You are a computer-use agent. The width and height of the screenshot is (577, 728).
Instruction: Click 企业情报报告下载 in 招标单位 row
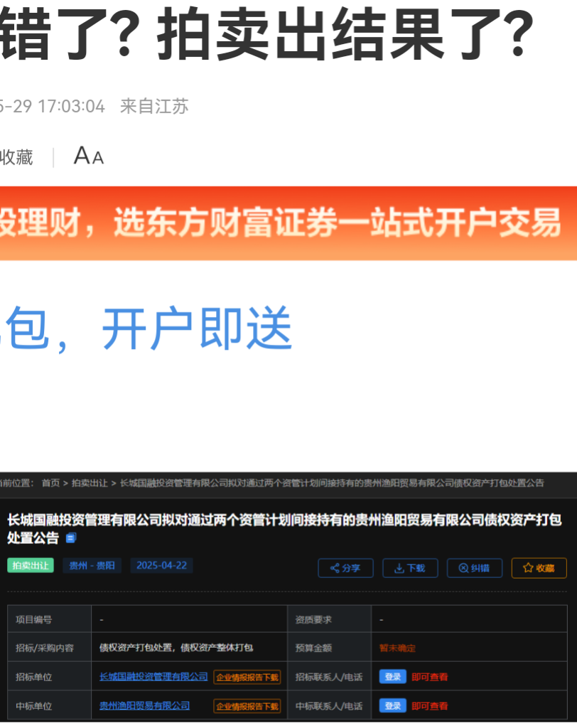pos(247,677)
